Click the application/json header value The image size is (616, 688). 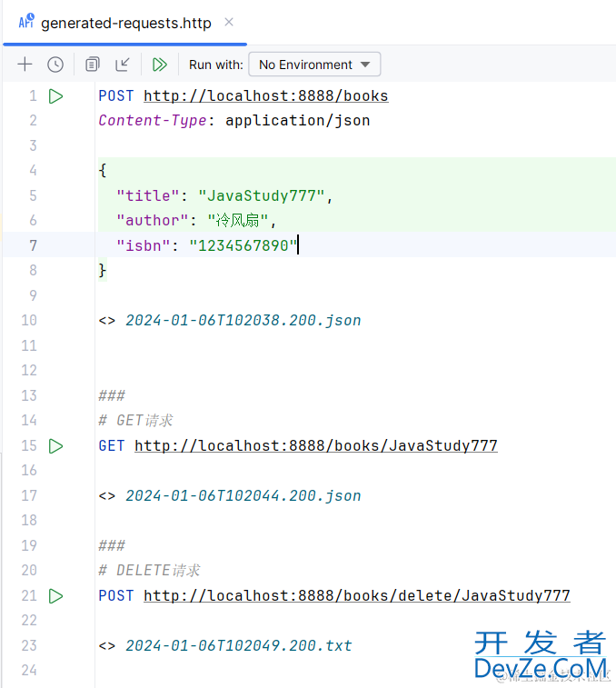click(x=297, y=121)
